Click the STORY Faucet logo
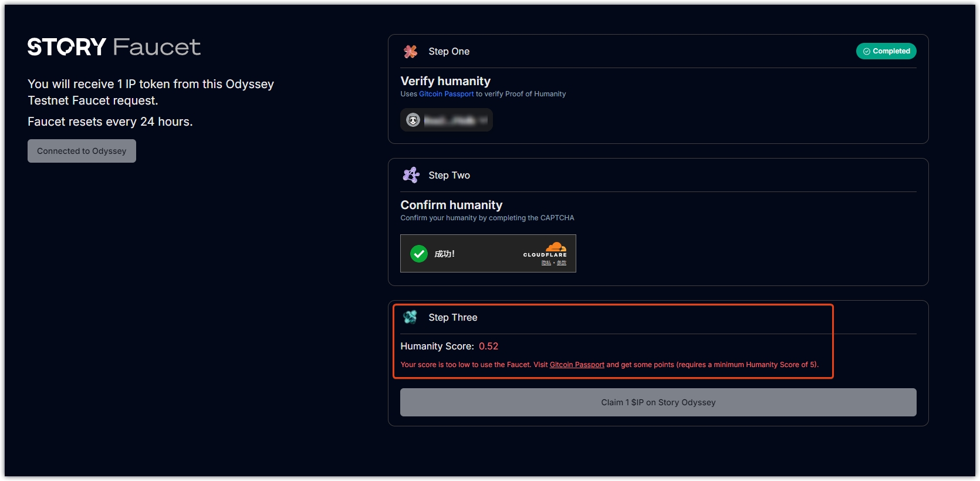The image size is (980, 481). (x=114, y=47)
